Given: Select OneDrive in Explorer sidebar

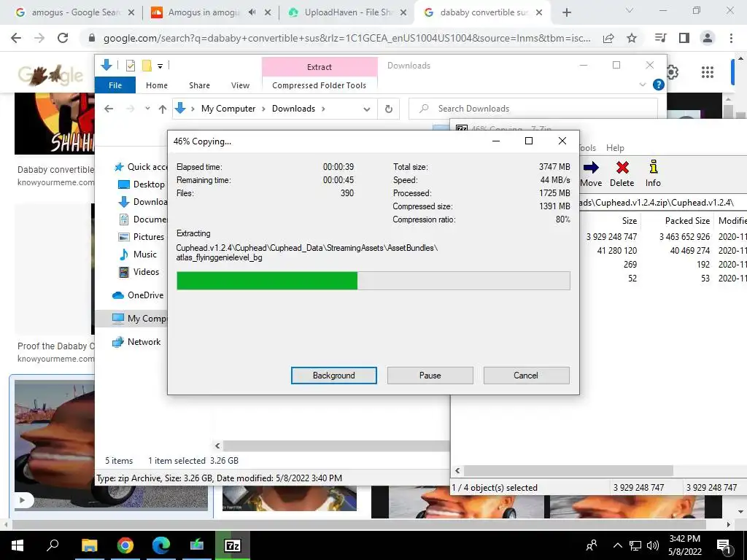Looking at the screenshot, I should pyautogui.click(x=138, y=295).
